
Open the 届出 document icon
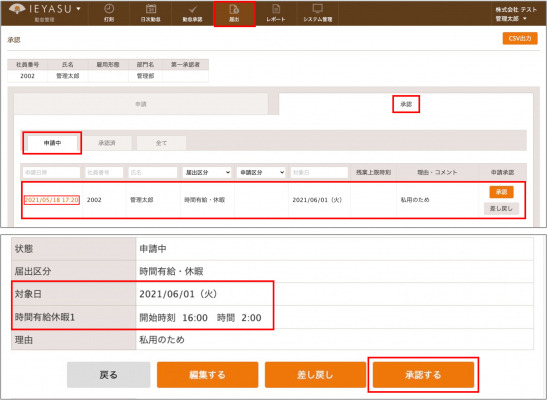[234, 9]
